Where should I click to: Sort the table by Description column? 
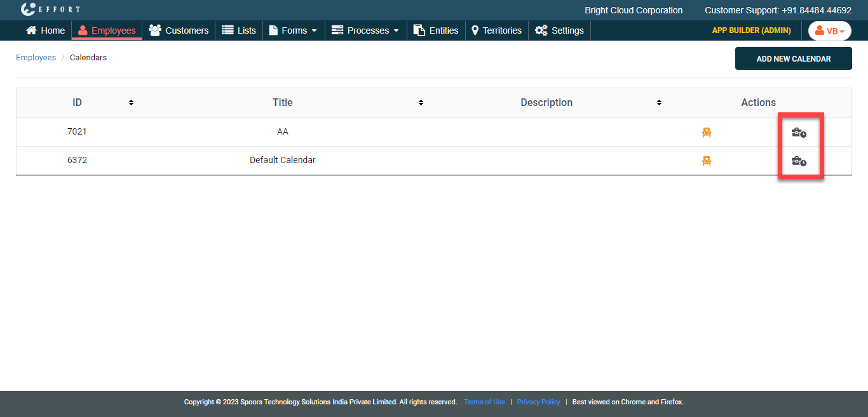(x=659, y=103)
